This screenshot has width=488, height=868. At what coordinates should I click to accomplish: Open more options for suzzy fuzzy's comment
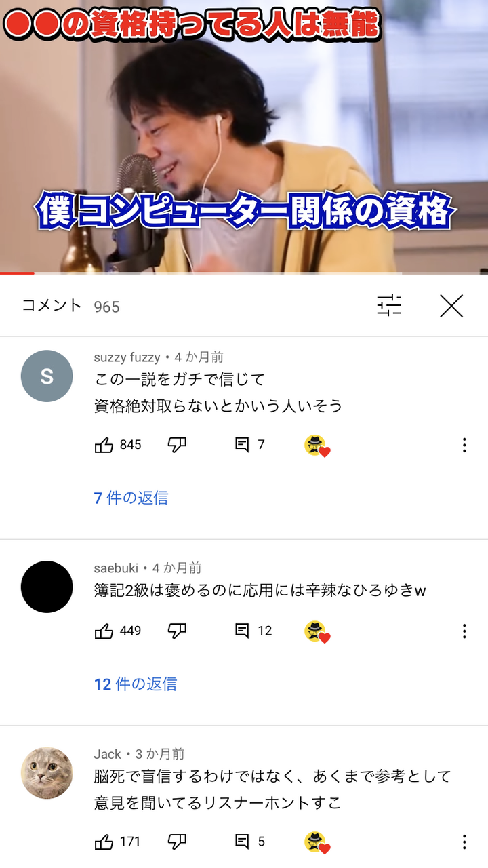point(464,445)
